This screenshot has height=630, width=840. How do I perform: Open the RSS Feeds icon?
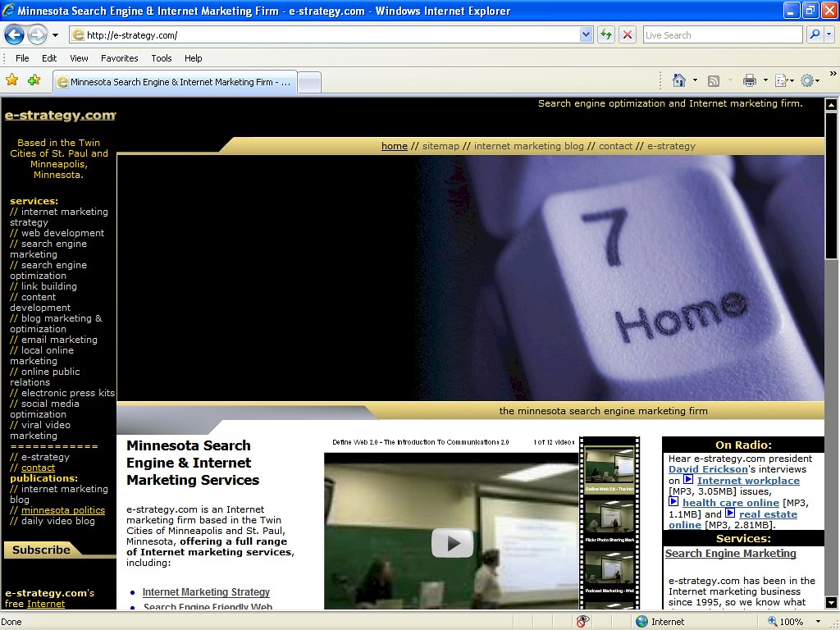point(714,80)
